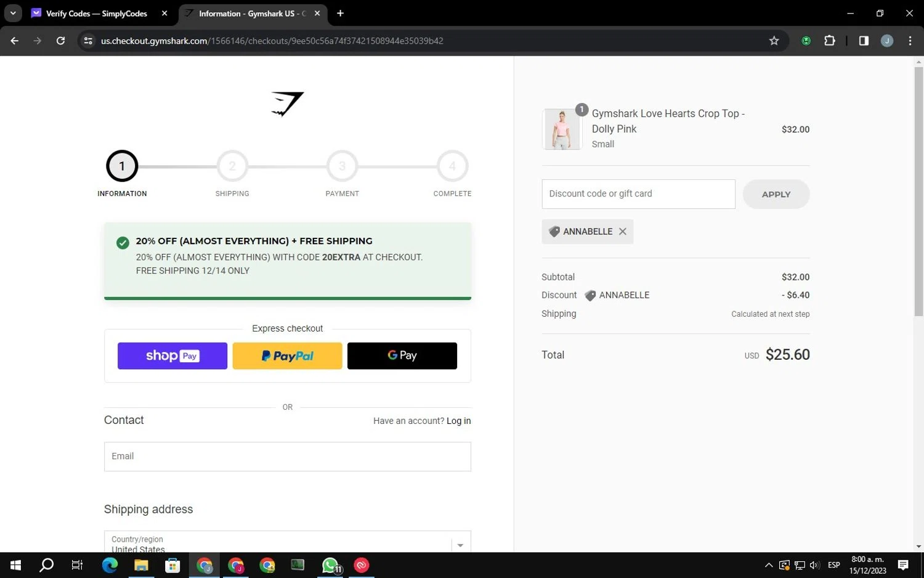Screen dimensions: 924x578
Task: Click the $25.60 total amount
Action: (x=787, y=354)
